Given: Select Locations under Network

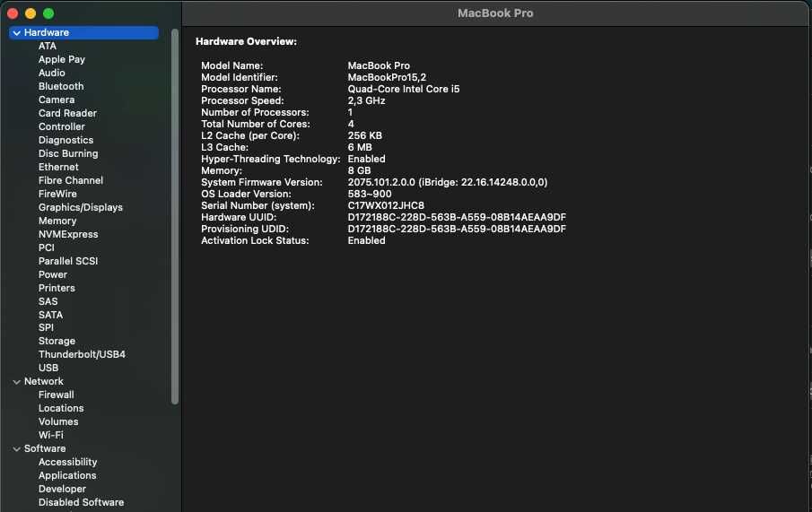Looking at the screenshot, I should (61, 409).
